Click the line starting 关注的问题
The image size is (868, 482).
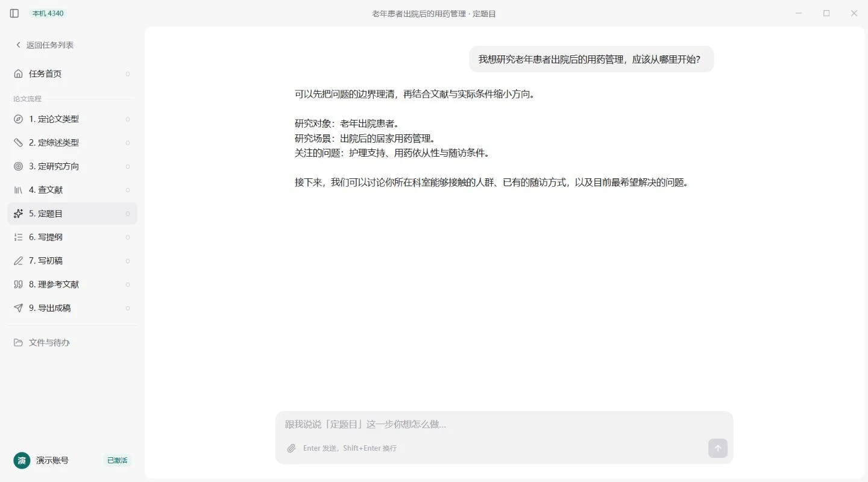[392, 153]
